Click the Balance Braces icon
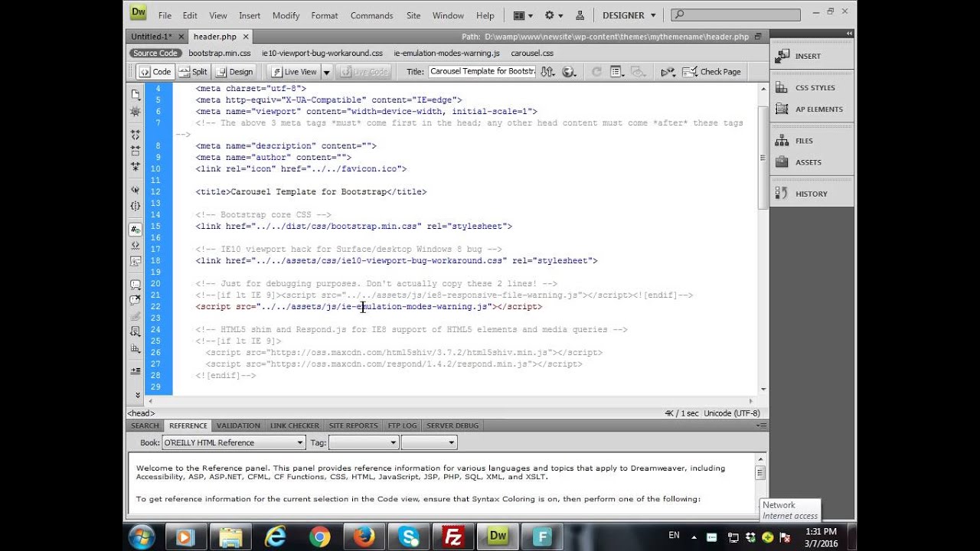This screenshot has height=551, width=980. coord(136,206)
